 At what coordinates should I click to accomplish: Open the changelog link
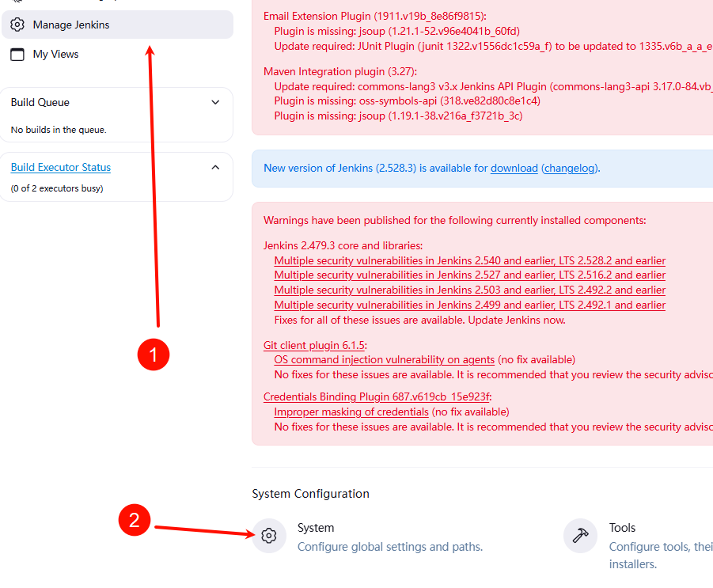click(571, 169)
